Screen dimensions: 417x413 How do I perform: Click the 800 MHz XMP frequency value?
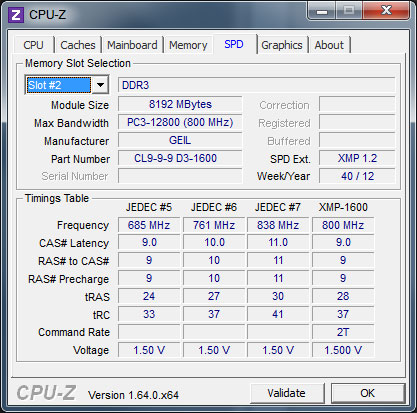pos(343,225)
